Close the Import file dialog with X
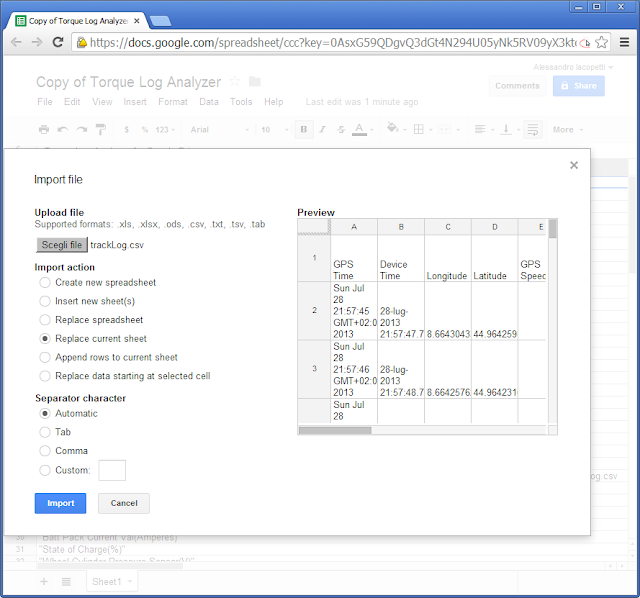The image size is (640, 598). click(x=574, y=165)
